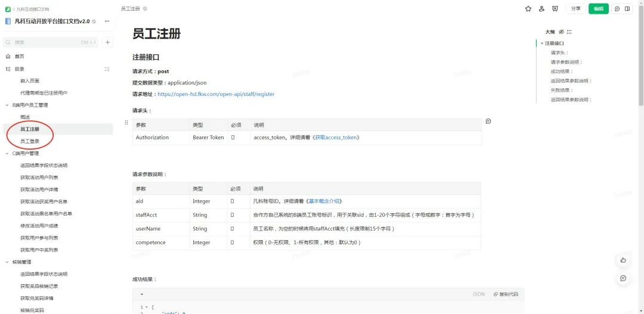Click the 复制代码 copy button
644x314 pixels.
click(x=506, y=294)
